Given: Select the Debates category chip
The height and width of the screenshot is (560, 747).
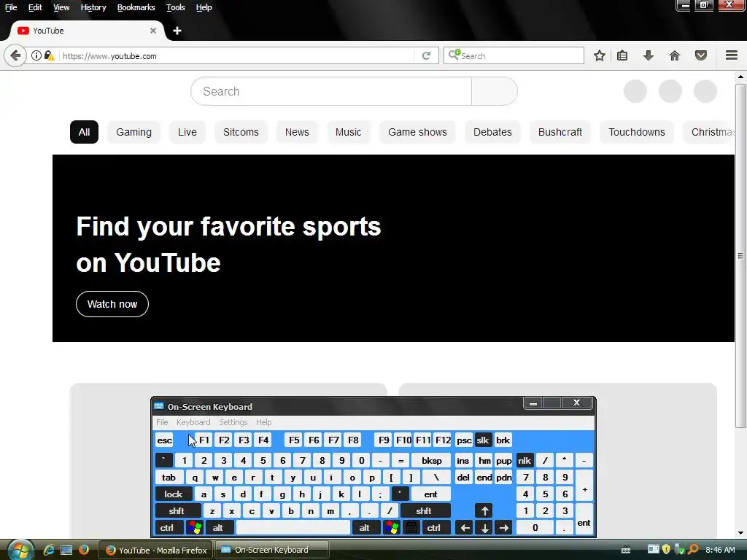Looking at the screenshot, I should point(492,133).
